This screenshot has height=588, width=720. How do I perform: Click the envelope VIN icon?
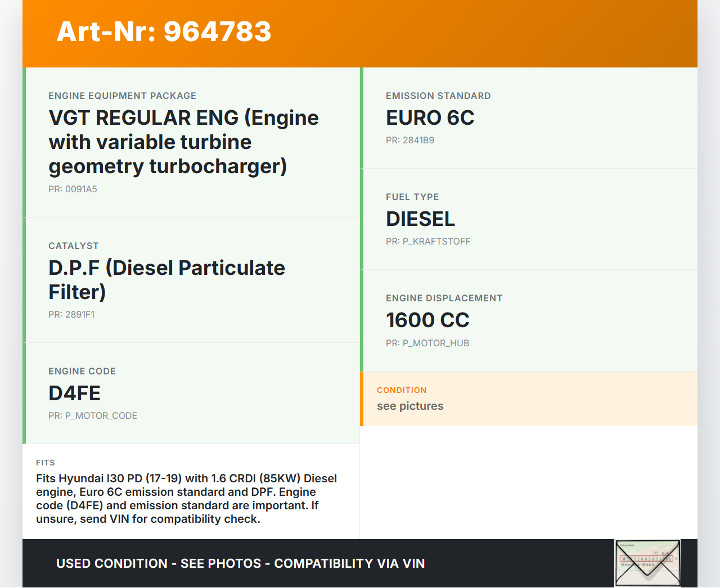tap(647, 563)
